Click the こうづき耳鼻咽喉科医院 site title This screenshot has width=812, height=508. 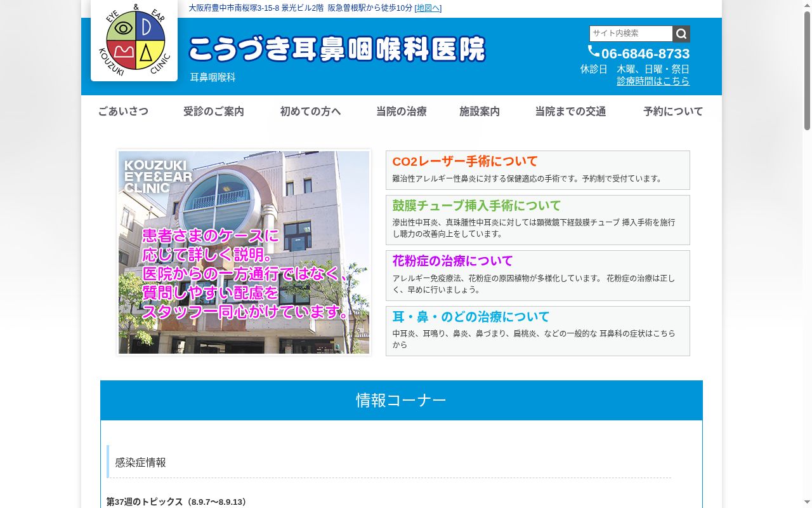pos(337,50)
